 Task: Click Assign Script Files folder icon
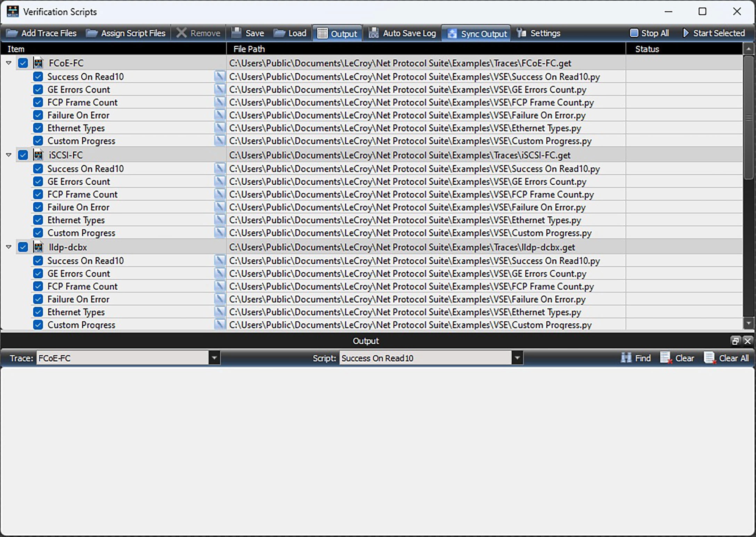pyautogui.click(x=92, y=33)
